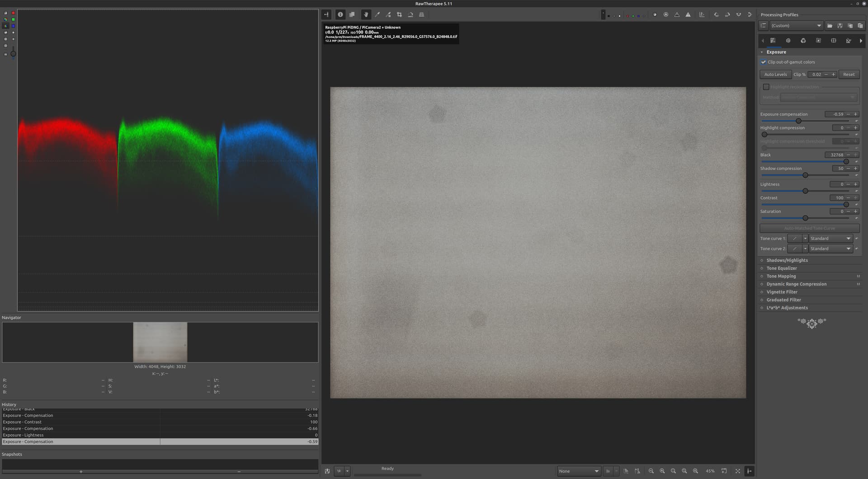Viewport: 868px width, 479px height.
Task: Select the Exposure - Contrast history entry
Action: (160, 422)
